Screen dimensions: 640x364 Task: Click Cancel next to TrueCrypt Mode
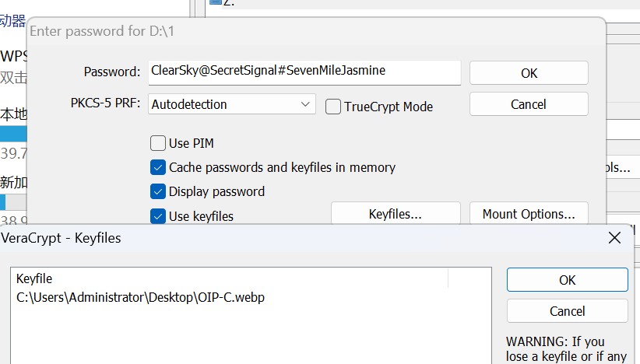click(x=529, y=104)
